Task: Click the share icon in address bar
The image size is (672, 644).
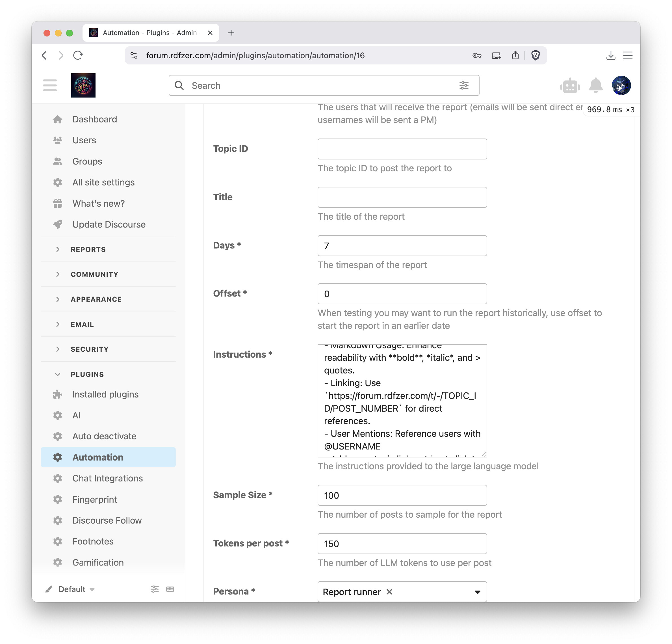Action: click(515, 55)
